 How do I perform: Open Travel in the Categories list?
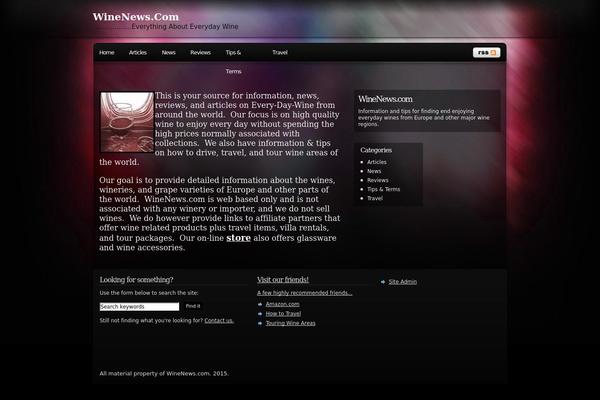(x=375, y=198)
